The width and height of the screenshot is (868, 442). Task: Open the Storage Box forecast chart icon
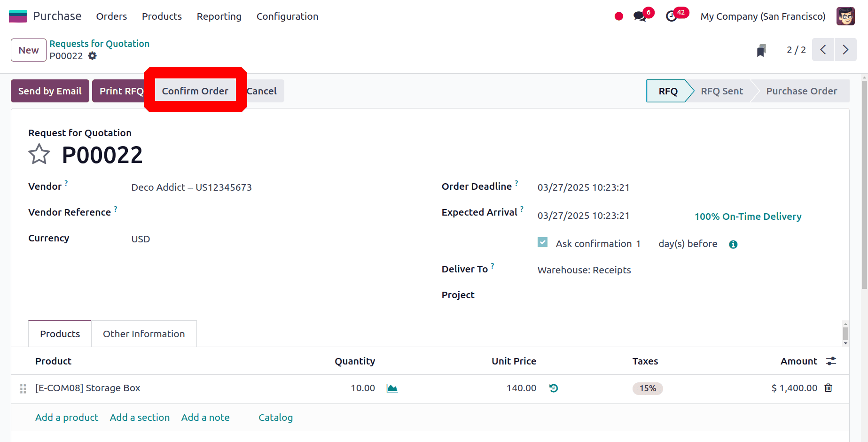(392, 388)
